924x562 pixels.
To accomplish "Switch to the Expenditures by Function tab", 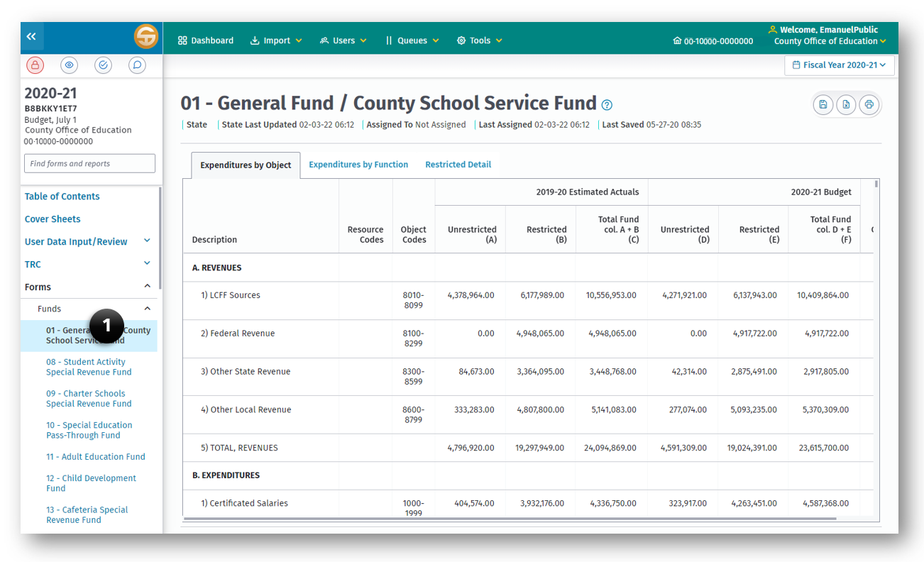I will coord(358,164).
